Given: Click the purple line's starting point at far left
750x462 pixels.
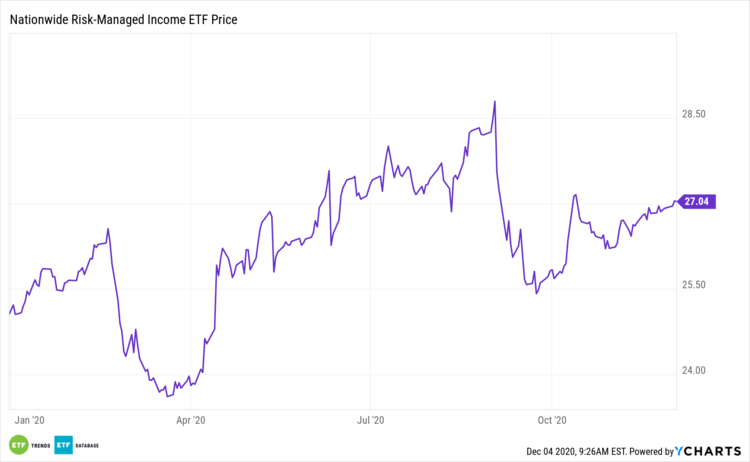Looking at the screenshot, I should coord(10,313).
